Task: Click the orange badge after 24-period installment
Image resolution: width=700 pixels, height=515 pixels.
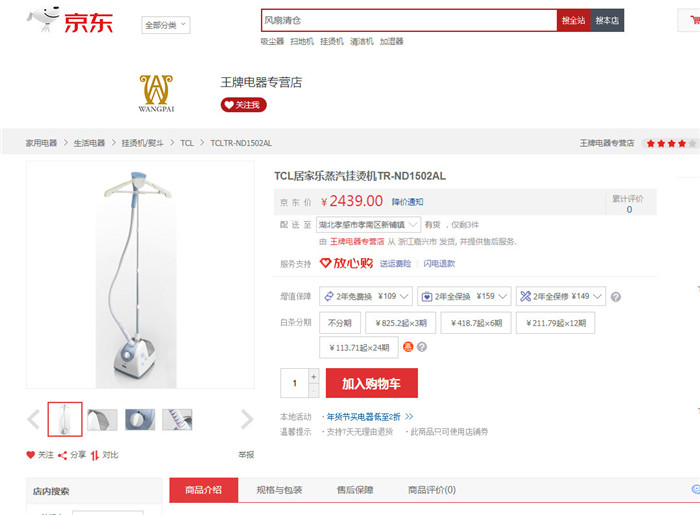Action: 408,347
